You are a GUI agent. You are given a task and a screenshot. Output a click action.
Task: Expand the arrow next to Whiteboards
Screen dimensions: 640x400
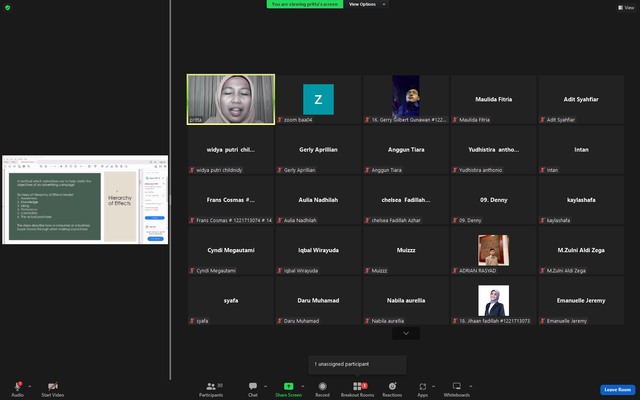point(471,386)
